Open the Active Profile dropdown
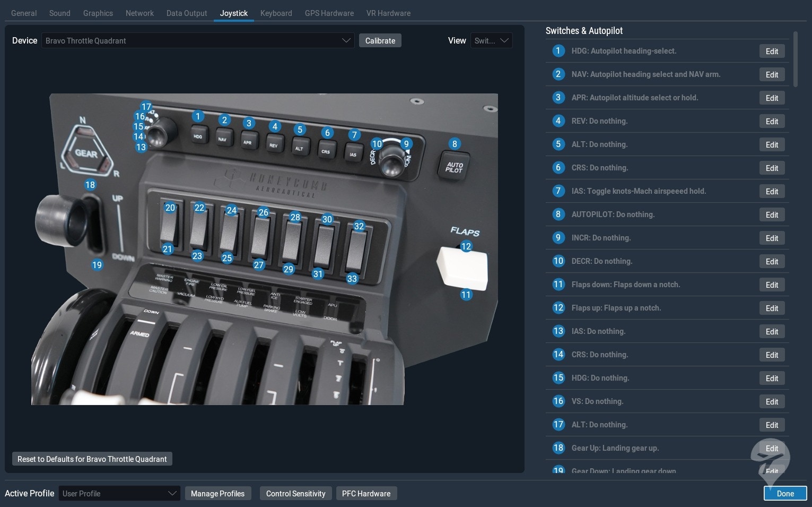The width and height of the screenshot is (812, 507). click(x=119, y=494)
